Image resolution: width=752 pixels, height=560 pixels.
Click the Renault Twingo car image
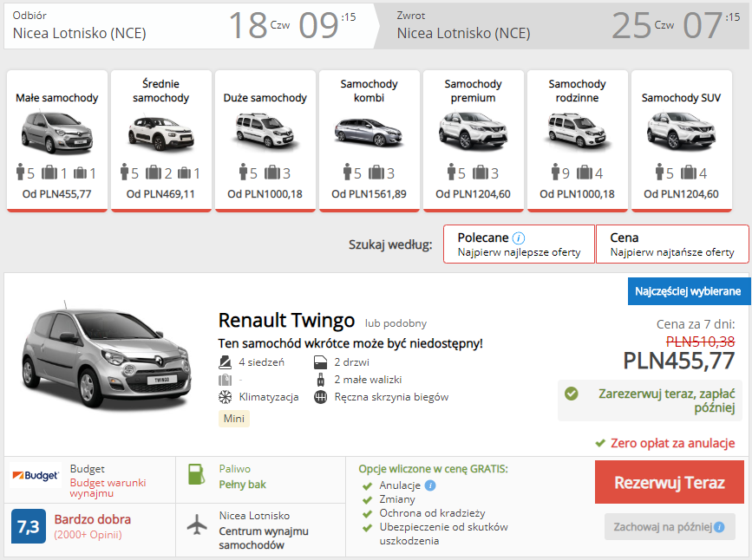tap(107, 358)
